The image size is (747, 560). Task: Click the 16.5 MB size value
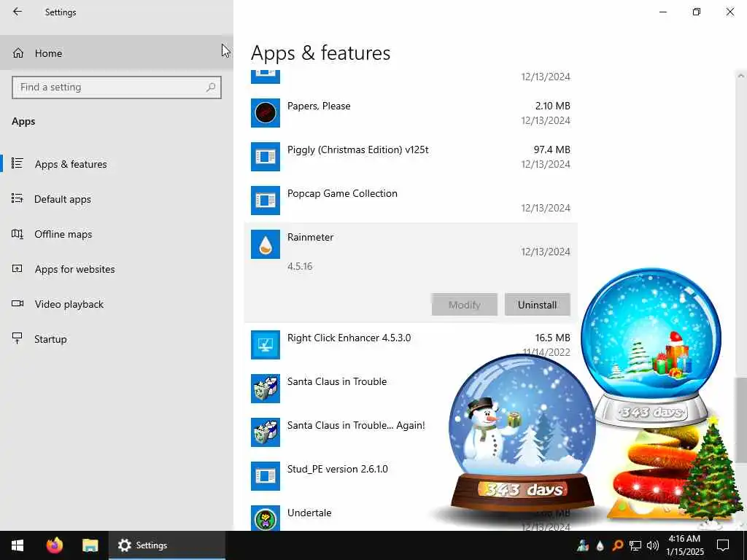[x=553, y=338]
